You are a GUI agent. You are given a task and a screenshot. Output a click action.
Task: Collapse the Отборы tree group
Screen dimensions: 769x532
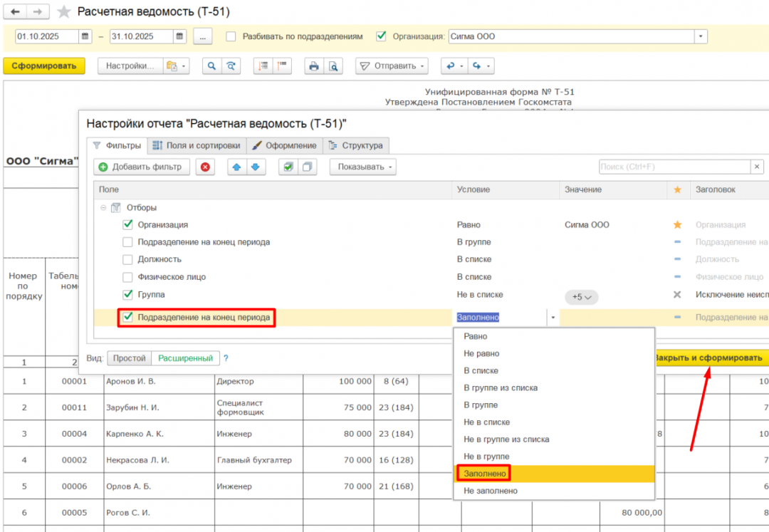coord(103,207)
